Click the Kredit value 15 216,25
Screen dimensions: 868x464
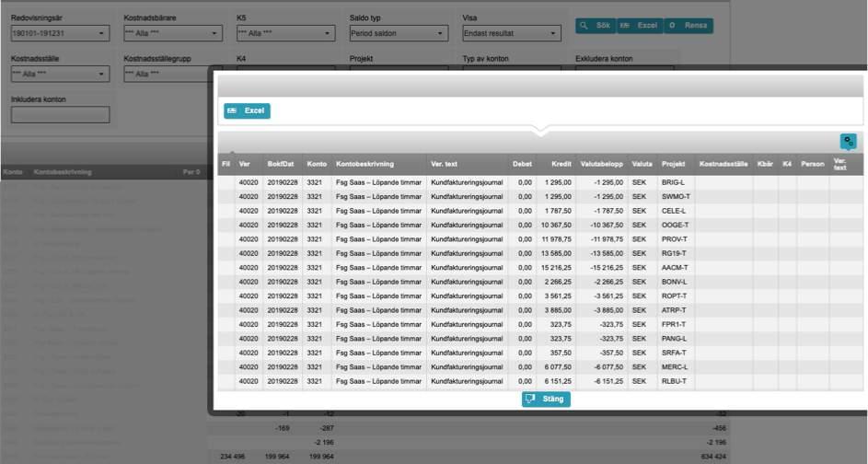pos(556,268)
